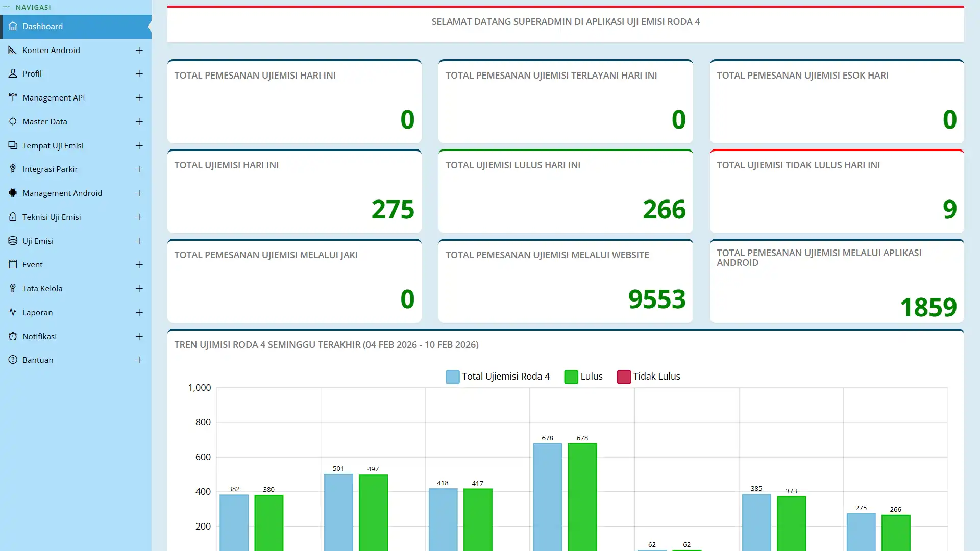Click the Notifikasi alarm clock icon
Viewport: 980px width, 551px height.
tap(13, 336)
